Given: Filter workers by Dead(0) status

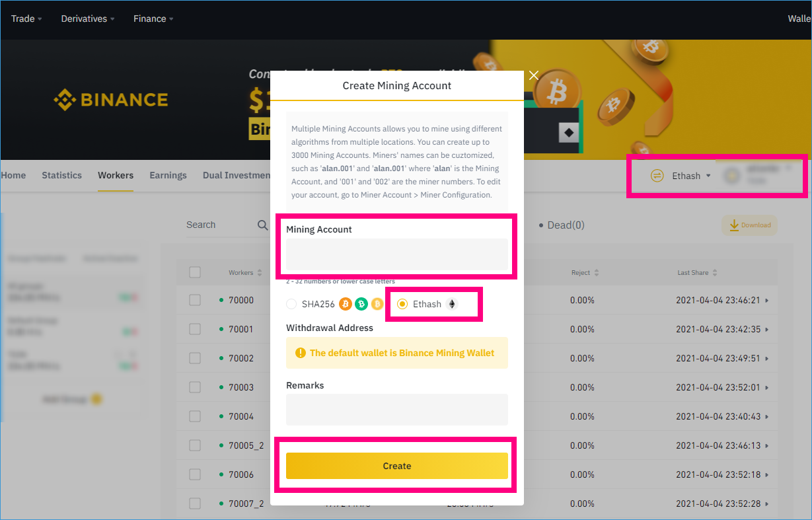Looking at the screenshot, I should pyautogui.click(x=561, y=225).
